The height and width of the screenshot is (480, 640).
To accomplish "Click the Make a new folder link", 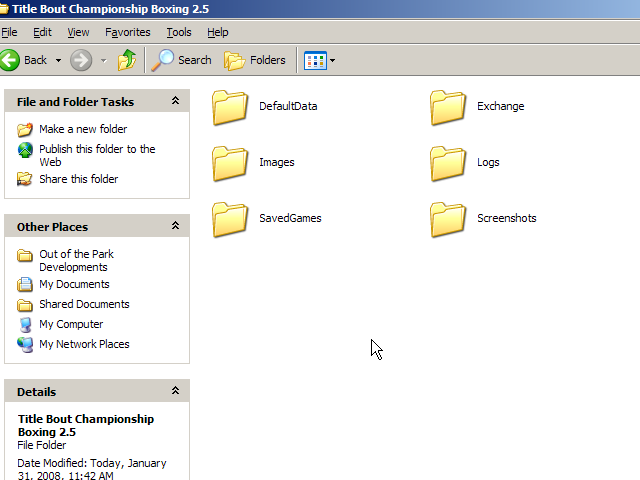I will click(x=83, y=129).
